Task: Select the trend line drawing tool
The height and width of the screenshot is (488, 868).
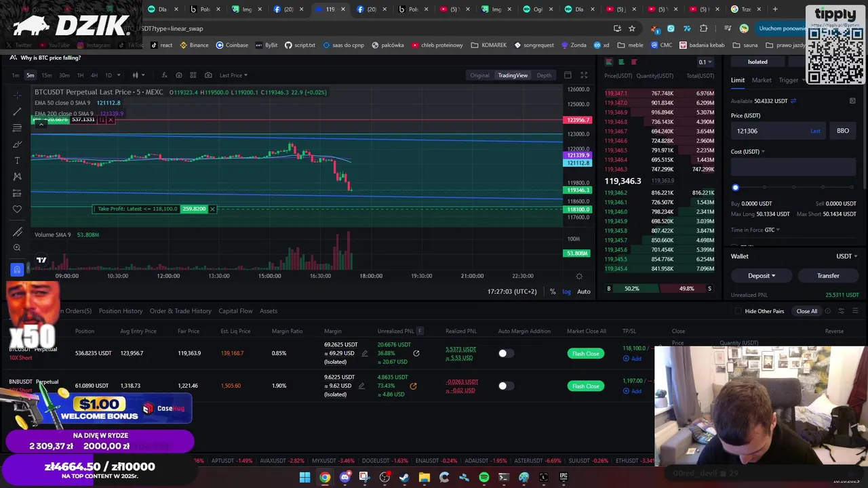Action: tap(17, 111)
